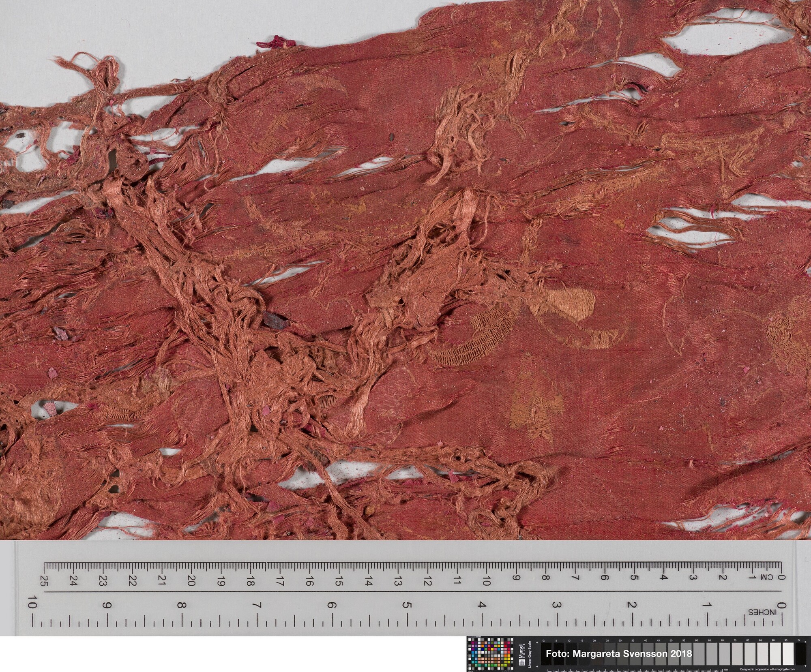Click the Munsell Color logo
The height and width of the screenshot is (672, 811).
coord(523,655)
